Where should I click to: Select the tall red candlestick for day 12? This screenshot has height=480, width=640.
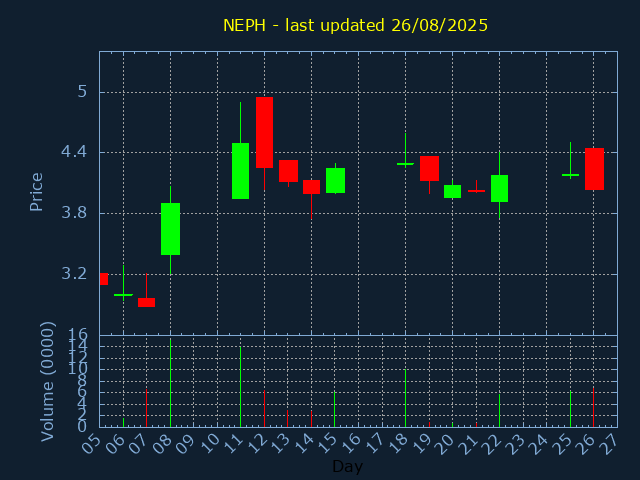tap(264, 132)
